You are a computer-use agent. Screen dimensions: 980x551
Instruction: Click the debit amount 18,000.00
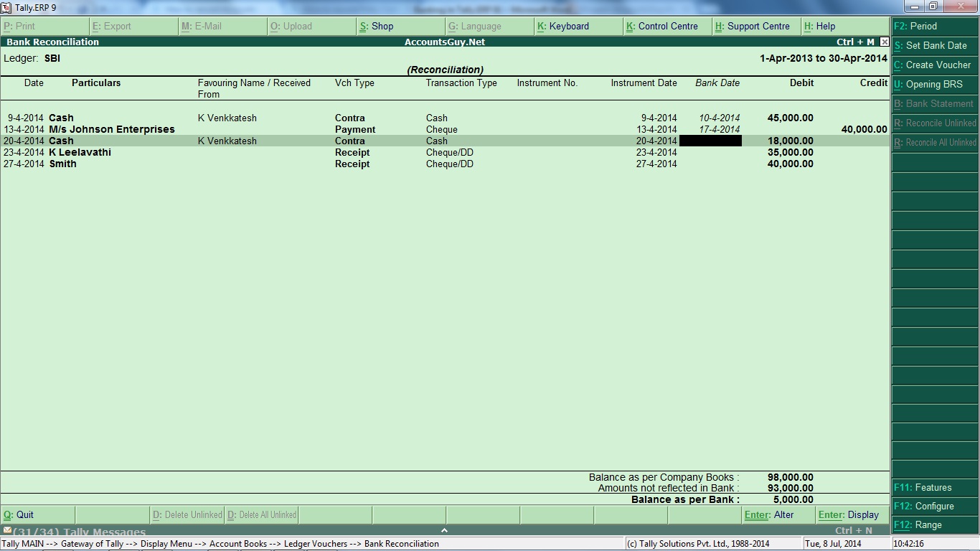coord(790,141)
